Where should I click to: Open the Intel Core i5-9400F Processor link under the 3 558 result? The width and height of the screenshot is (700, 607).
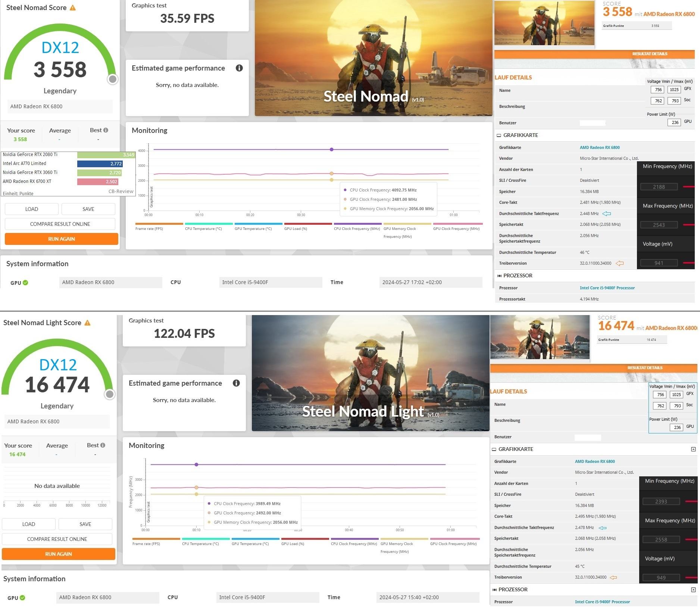tap(607, 288)
